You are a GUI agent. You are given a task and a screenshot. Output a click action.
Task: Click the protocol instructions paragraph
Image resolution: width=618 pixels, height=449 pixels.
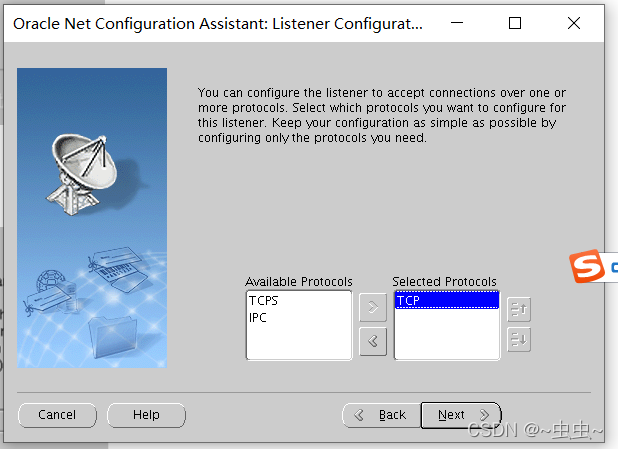pyautogui.click(x=378, y=115)
